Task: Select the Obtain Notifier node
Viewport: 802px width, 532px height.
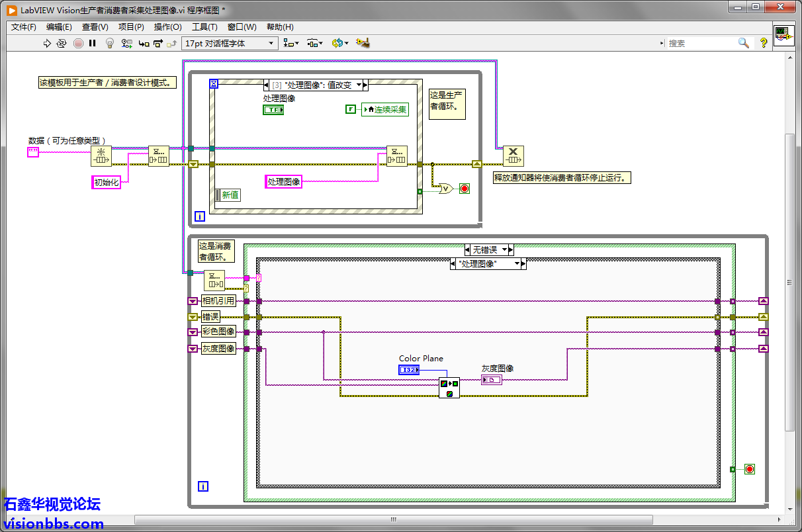Action: coord(101,156)
